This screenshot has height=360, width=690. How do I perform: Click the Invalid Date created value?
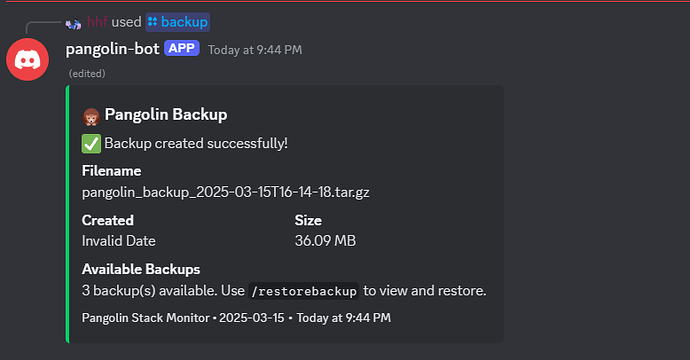[119, 241]
